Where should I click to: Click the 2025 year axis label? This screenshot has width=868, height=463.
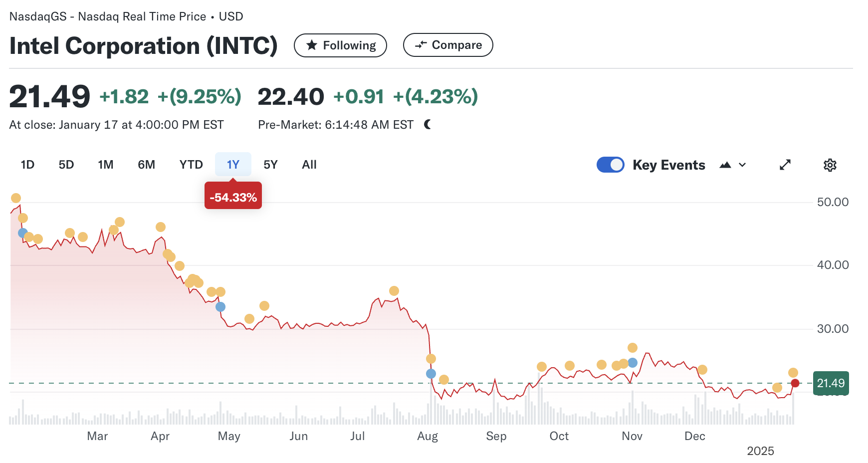point(760,451)
